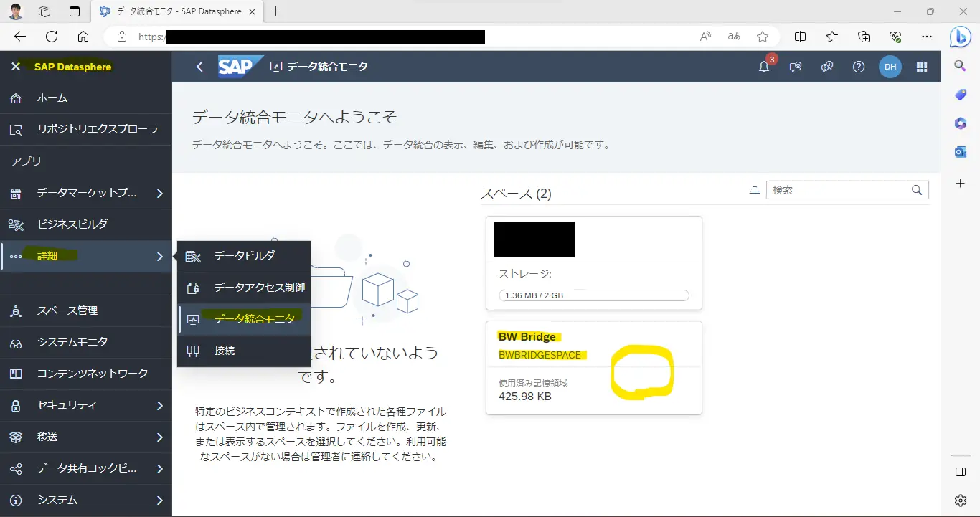Add page to favorites star
Screen dimensions: 980x517
pyautogui.click(x=763, y=37)
